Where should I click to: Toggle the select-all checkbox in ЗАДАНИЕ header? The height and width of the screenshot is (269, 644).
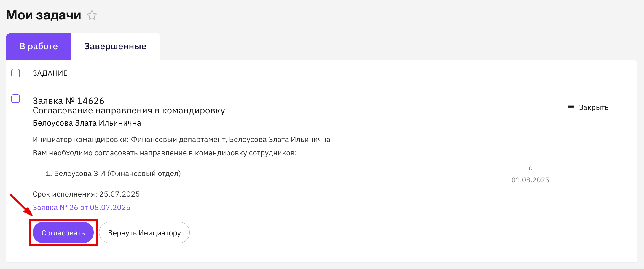point(15,73)
